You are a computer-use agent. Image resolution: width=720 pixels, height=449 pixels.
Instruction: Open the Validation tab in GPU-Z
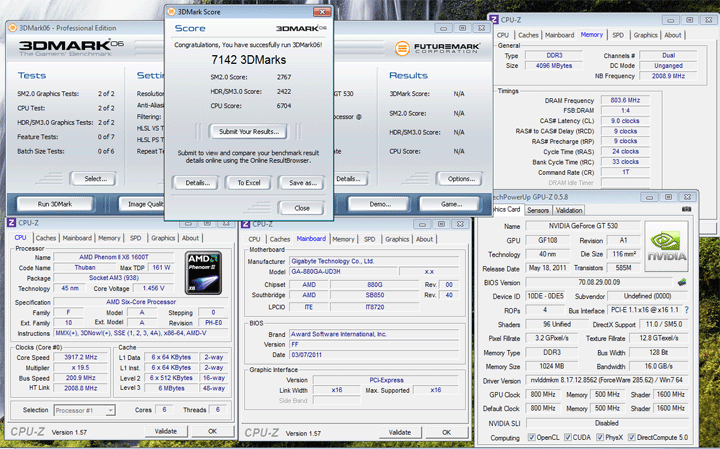(569, 211)
